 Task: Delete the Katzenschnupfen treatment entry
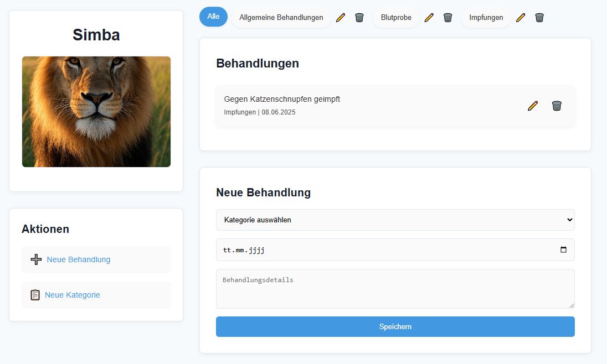[557, 106]
